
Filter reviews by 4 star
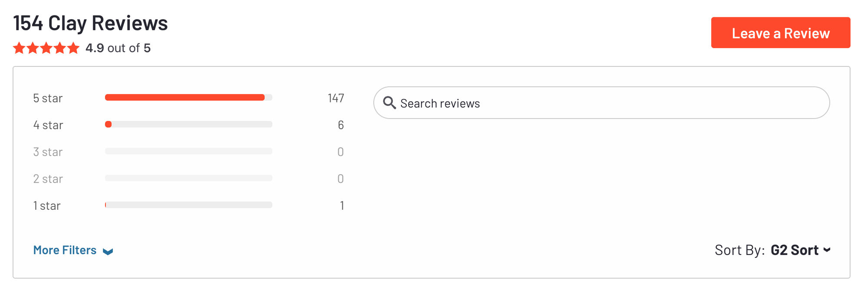[188, 125]
